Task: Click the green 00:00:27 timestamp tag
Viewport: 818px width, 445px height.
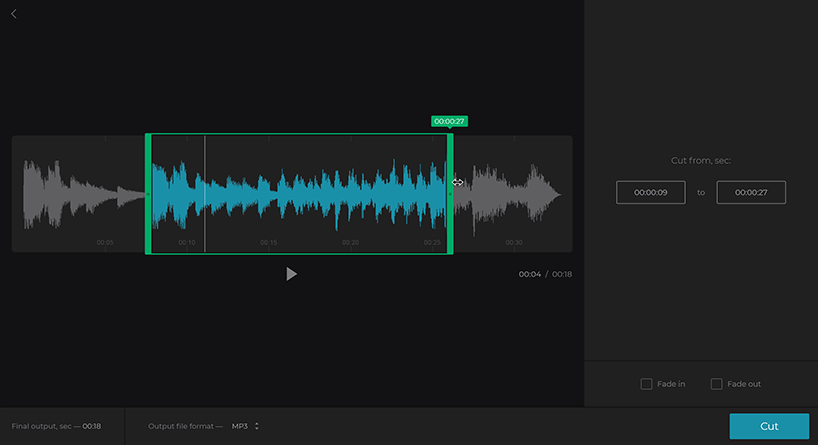Action: point(449,121)
